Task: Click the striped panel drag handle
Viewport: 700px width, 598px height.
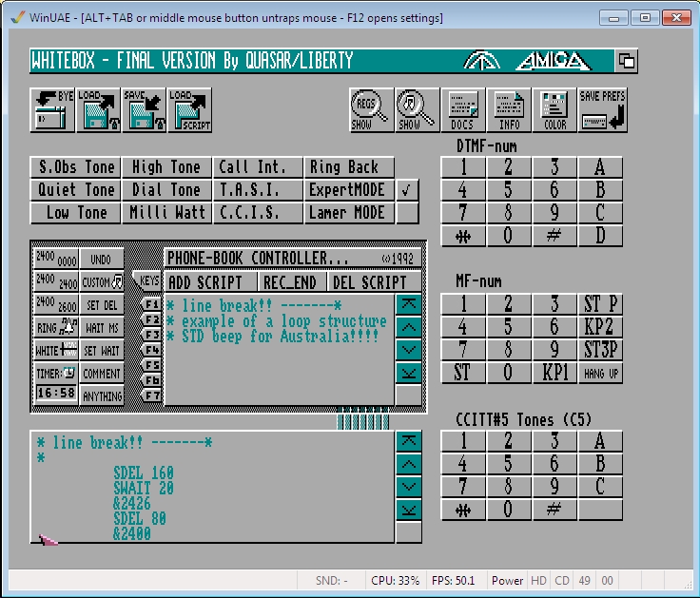Action: tap(362, 418)
